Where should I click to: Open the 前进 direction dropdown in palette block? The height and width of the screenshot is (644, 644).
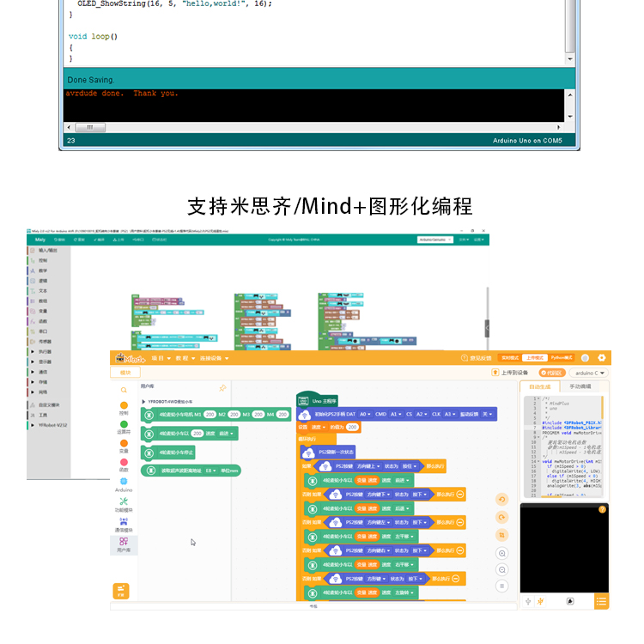(227, 434)
